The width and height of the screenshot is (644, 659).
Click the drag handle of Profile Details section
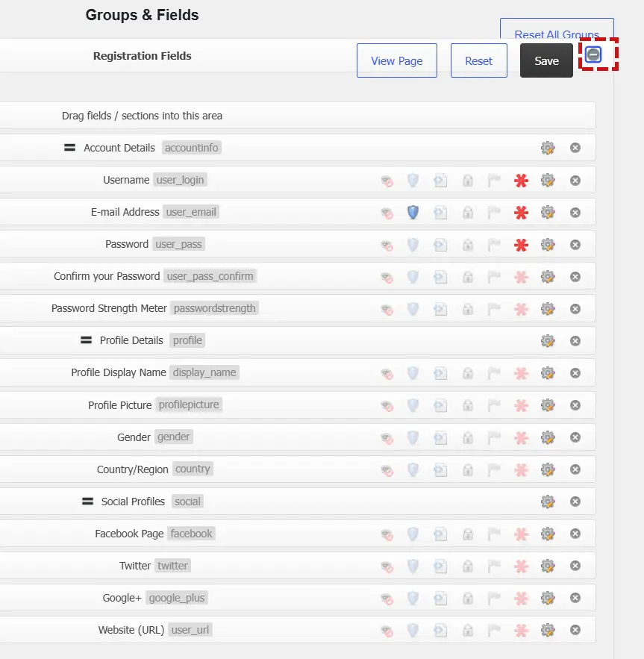[86, 340]
